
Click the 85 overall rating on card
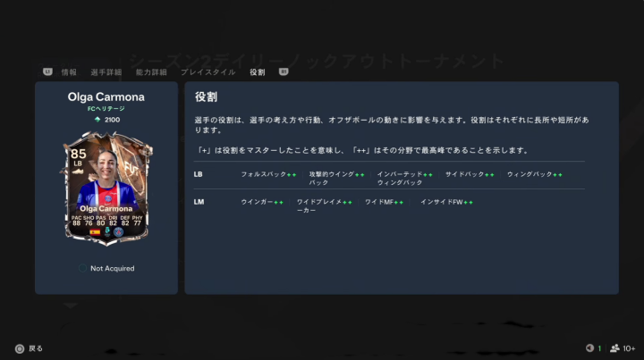coord(78,154)
